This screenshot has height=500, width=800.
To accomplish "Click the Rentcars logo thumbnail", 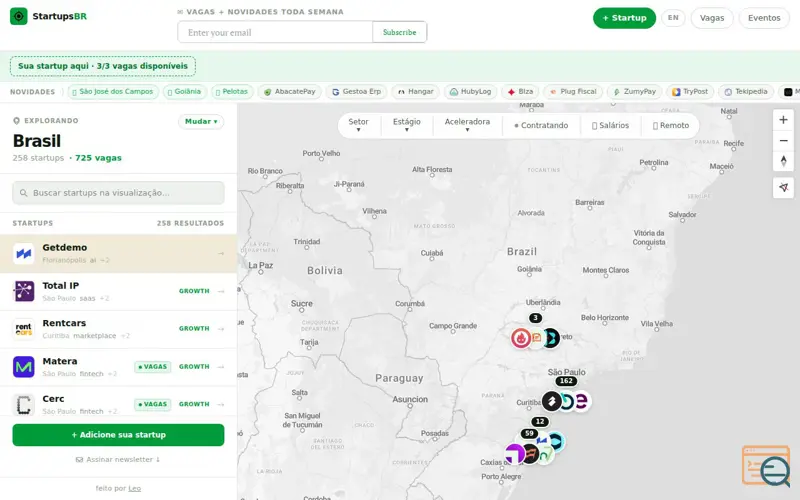I will [23, 329].
